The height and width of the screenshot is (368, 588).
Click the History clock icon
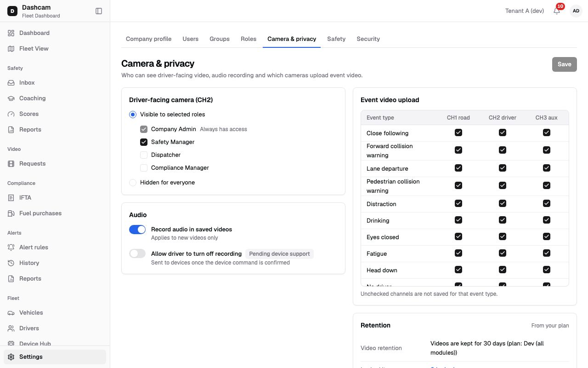pos(11,263)
